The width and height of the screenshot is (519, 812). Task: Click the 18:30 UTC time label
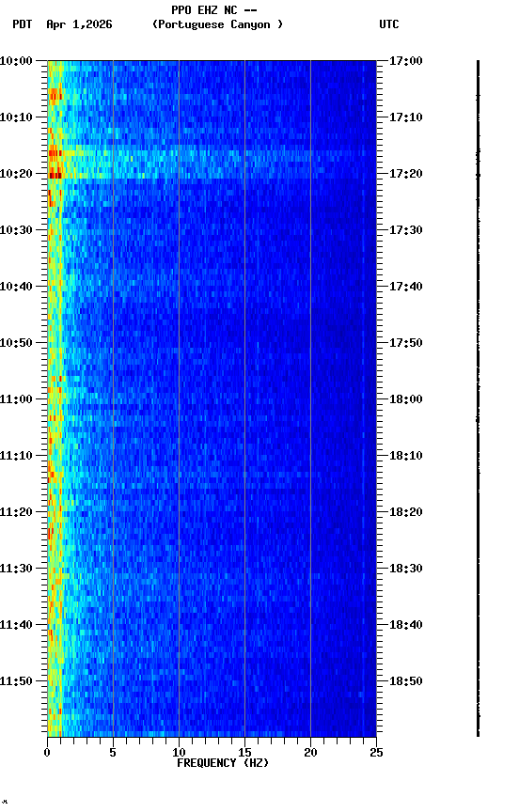click(406, 570)
